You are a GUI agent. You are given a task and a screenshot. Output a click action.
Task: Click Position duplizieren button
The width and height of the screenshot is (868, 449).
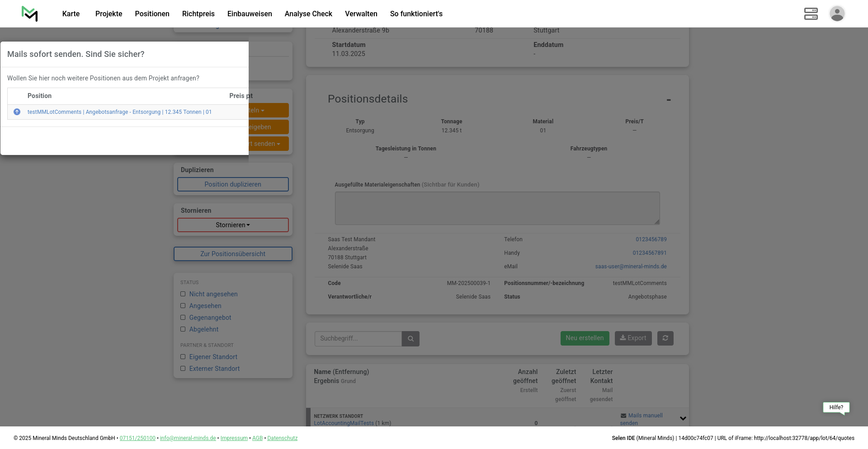click(x=233, y=184)
